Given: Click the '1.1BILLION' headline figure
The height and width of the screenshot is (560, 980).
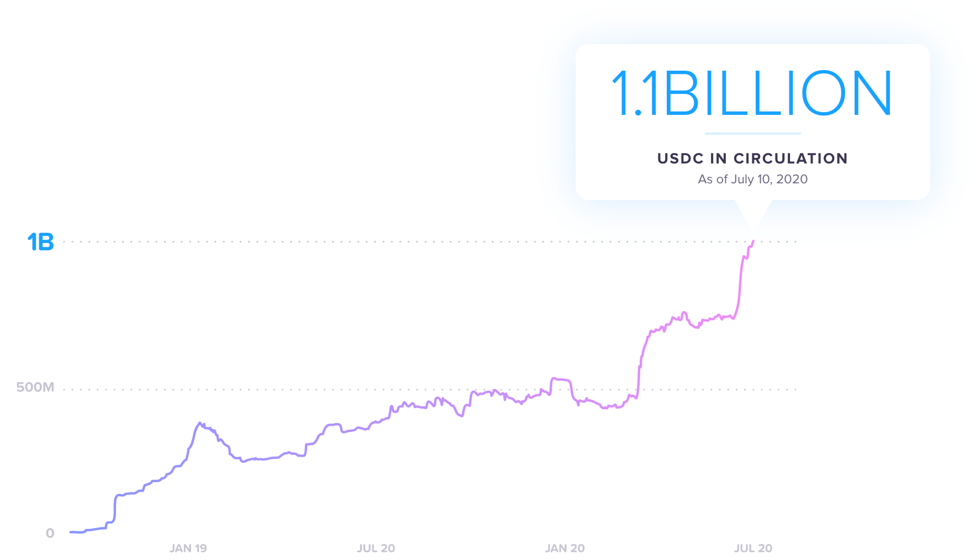Looking at the screenshot, I should [x=752, y=93].
